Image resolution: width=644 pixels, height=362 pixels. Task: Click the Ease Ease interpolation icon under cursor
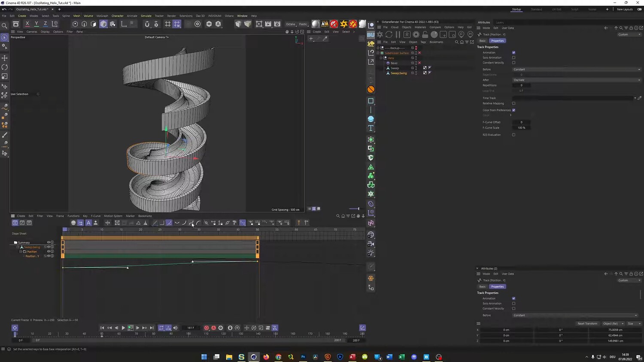coord(191,223)
